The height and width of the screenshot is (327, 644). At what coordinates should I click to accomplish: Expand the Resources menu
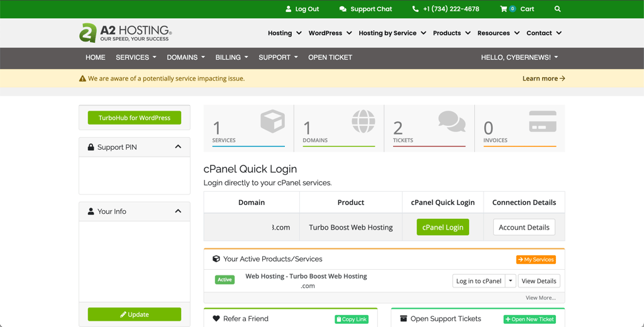pyautogui.click(x=498, y=33)
